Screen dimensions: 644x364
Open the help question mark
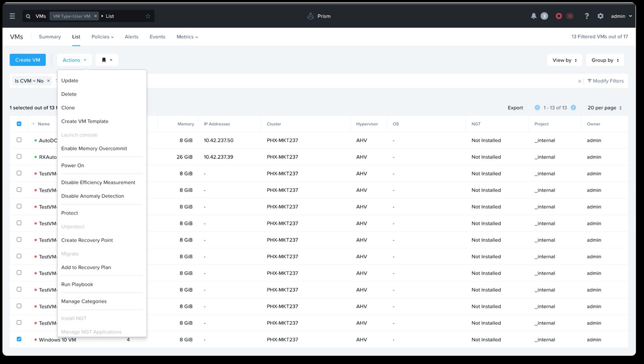click(587, 16)
